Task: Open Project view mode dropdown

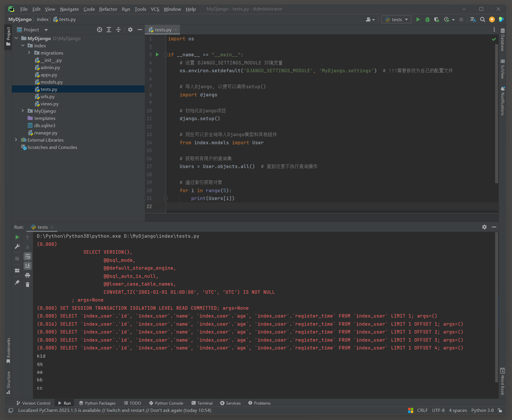Action: coord(46,30)
